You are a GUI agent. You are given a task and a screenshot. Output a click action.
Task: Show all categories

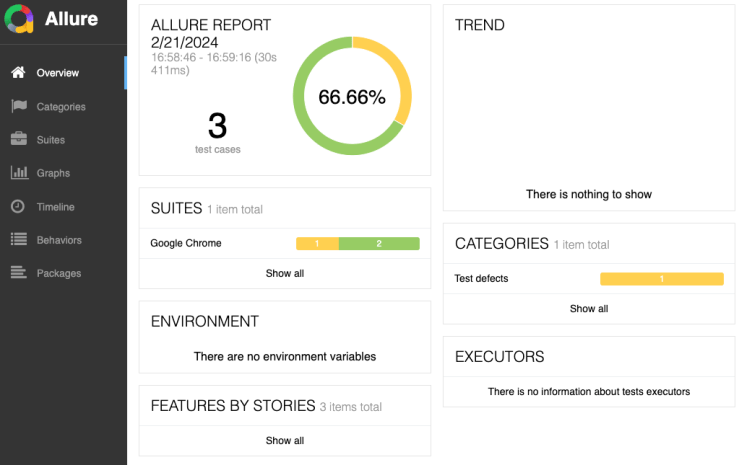click(x=589, y=308)
